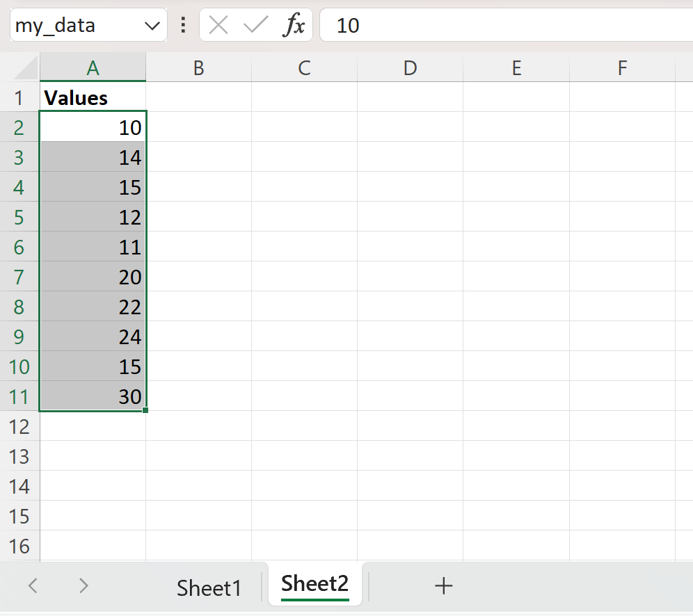Click the add new sheet plus icon
The width and height of the screenshot is (693, 616).
click(x=443, y=586)
